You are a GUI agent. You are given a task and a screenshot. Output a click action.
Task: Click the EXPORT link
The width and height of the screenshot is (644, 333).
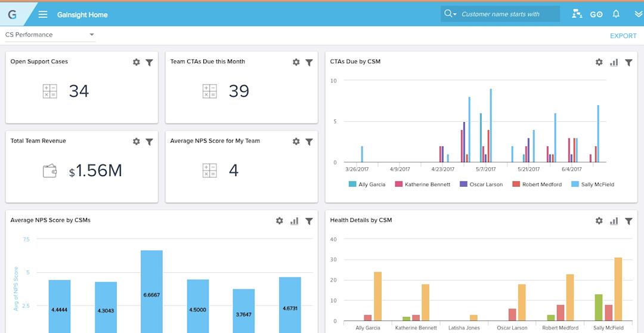click(x=623, y=36)
